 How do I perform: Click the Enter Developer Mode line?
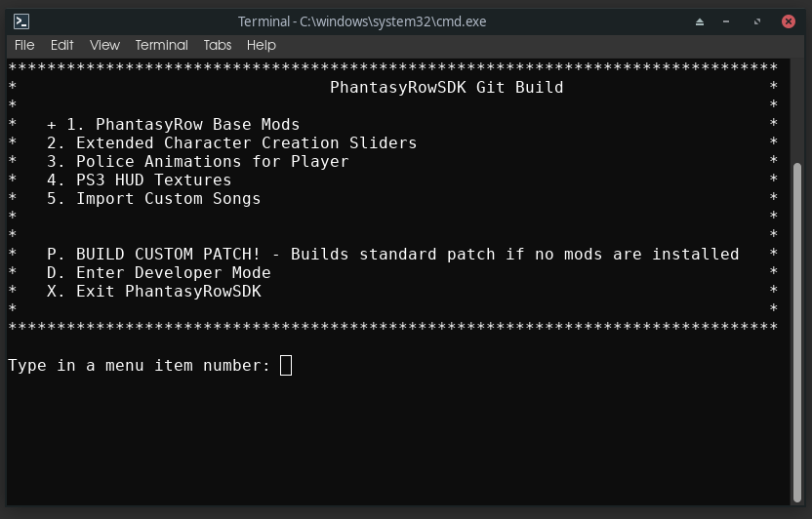[x=158, y=273]
